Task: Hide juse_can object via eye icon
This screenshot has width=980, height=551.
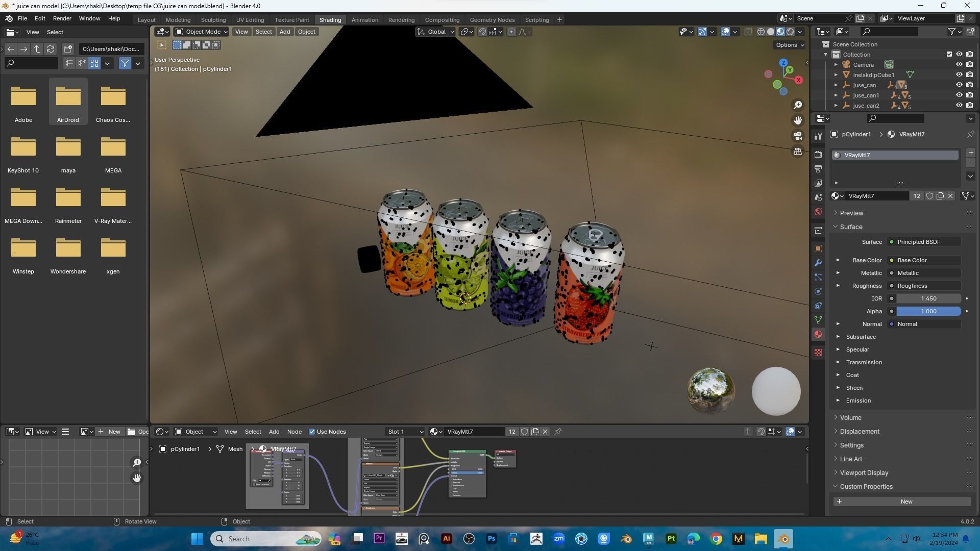Action: [x=959, y=85]
